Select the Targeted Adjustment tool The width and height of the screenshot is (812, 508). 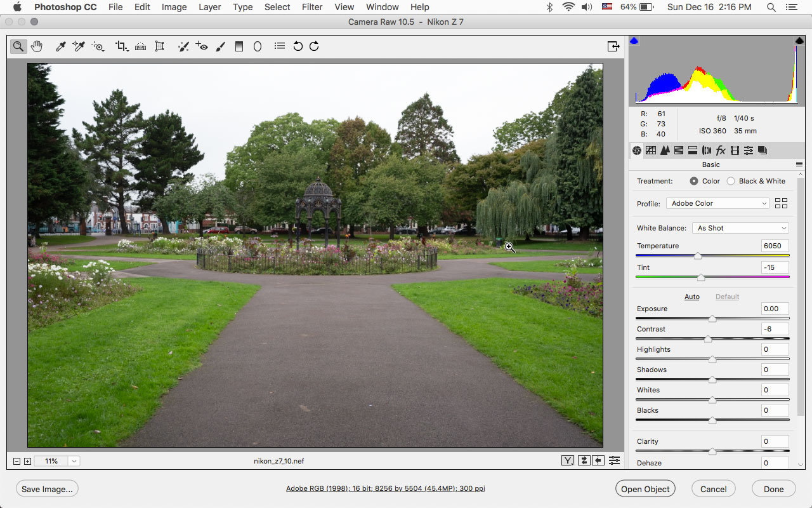[x=98, y=46]
